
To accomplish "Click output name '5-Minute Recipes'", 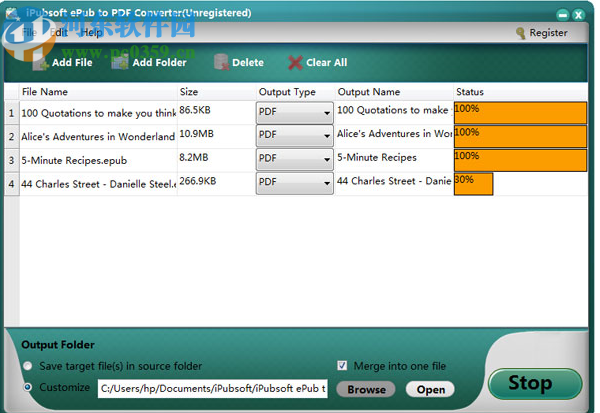I will 377,157.
